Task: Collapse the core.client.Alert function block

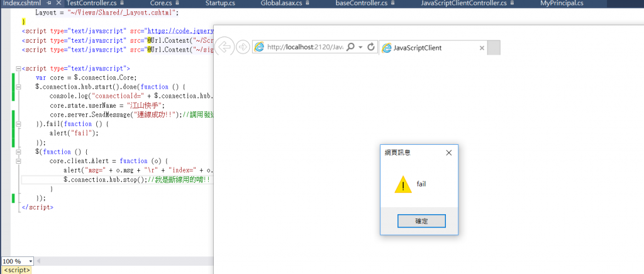Action: click(18, 161)
